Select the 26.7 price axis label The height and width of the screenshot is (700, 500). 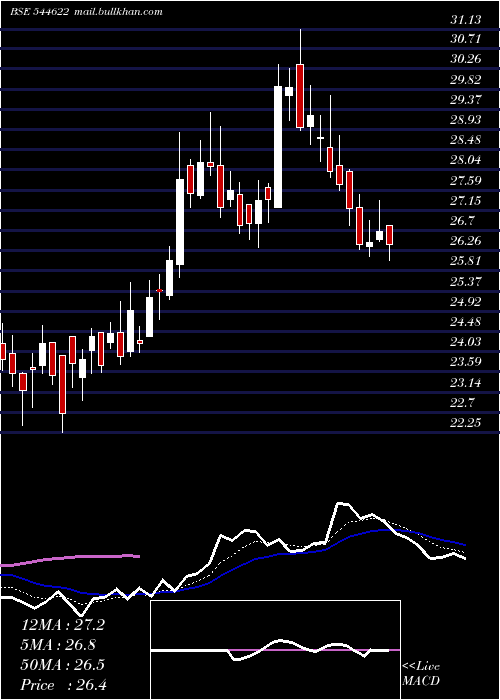click(x=462, y=221)
